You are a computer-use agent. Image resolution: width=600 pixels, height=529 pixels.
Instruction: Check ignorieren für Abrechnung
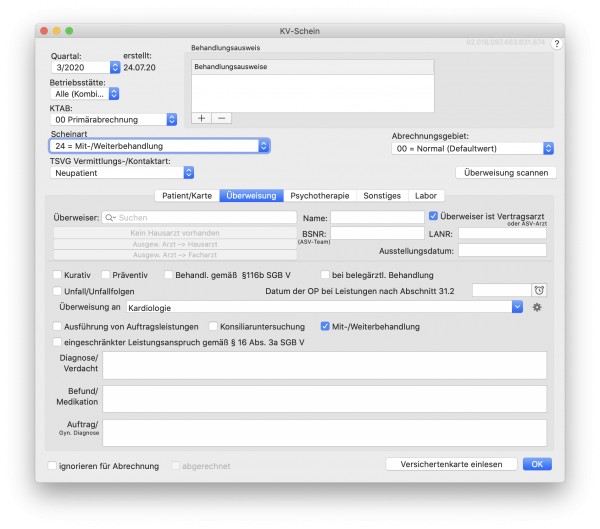point(52,466)
